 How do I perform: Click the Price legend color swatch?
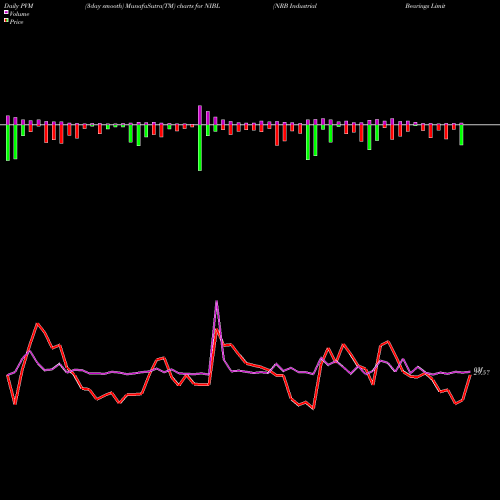coord(6,21)
